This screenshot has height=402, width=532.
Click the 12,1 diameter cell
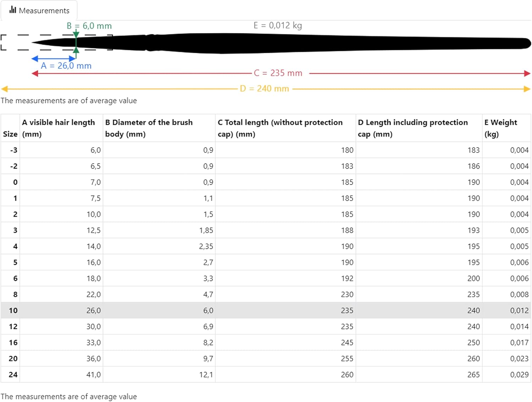pos(206,374)
